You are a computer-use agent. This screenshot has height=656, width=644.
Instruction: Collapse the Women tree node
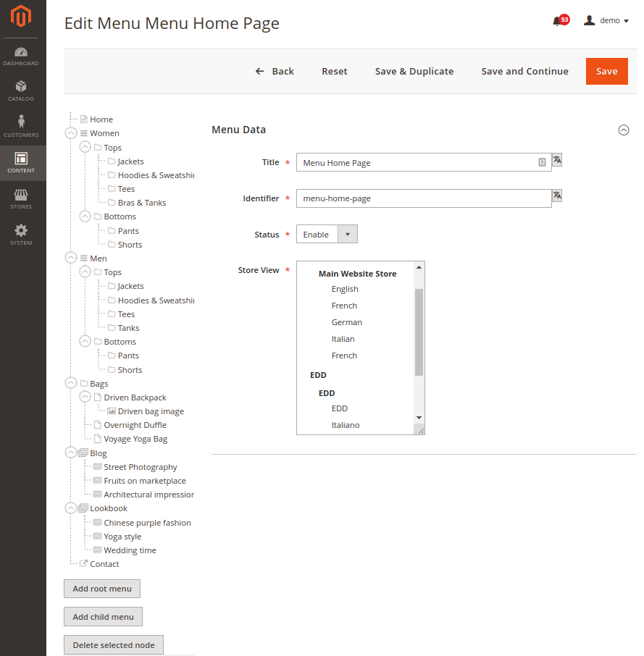pyautogui.click(x=71, y=133)
